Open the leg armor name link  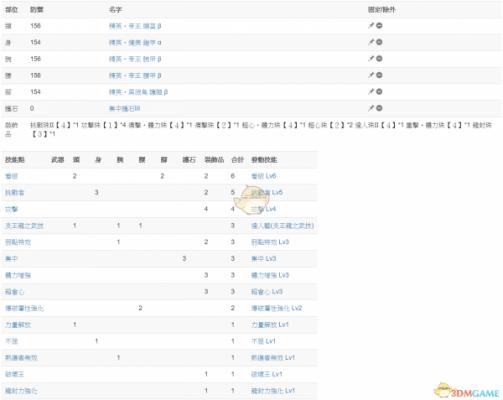click(138, 92)
